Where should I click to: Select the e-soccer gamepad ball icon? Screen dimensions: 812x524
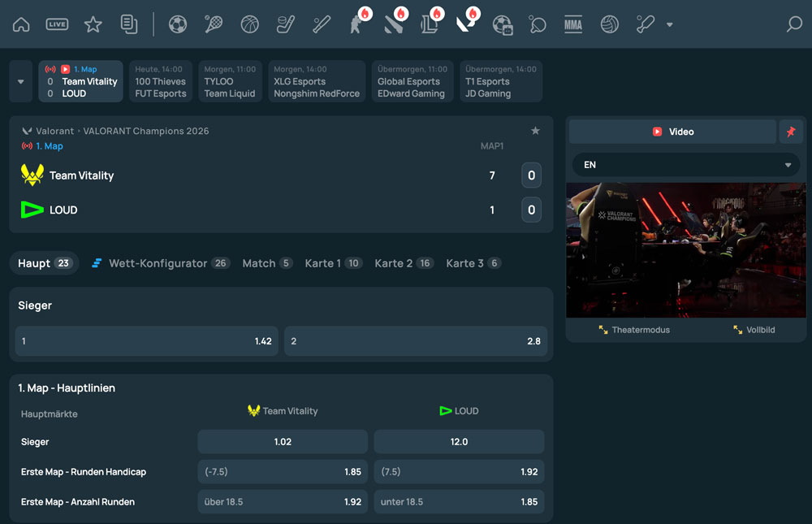(x=503, y=24)
